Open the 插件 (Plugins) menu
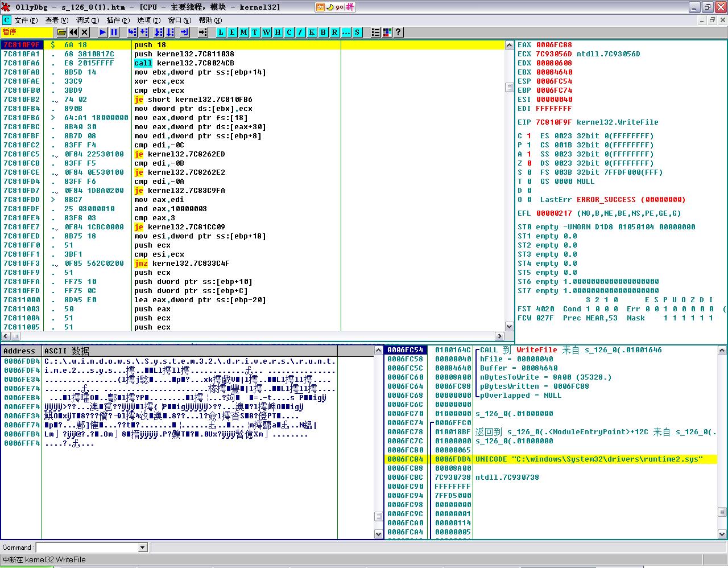The image size is (728, 568). (x=117, y=20)
